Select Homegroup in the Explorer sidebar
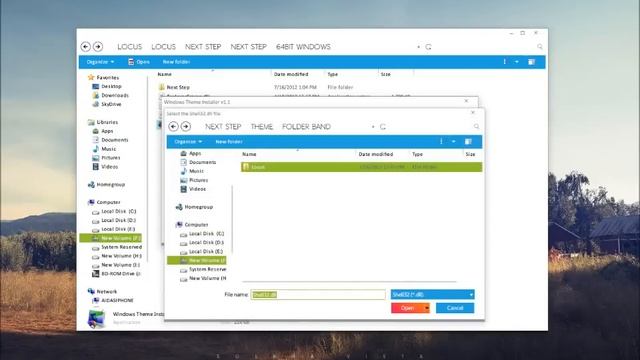The height and width of the screenshot is (360, 640). coord(107,185)
